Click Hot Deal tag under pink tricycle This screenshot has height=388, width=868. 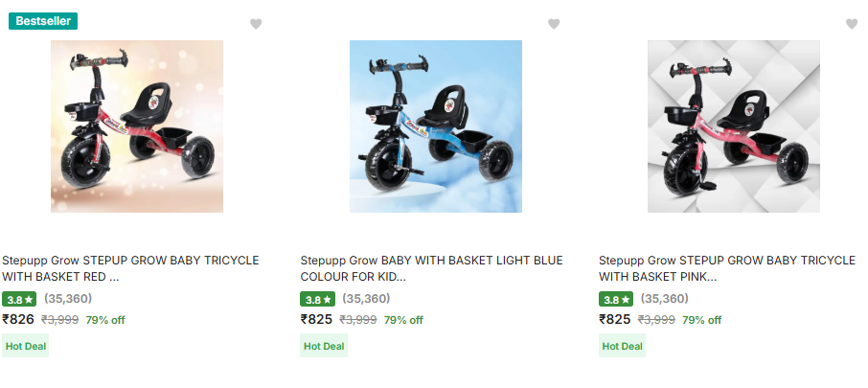tap(623, 346)
